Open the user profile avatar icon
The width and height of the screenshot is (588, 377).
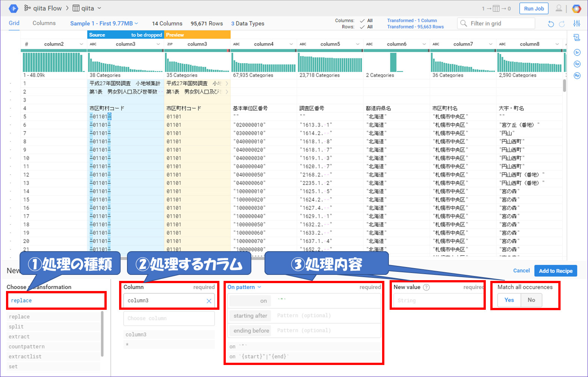559,8
